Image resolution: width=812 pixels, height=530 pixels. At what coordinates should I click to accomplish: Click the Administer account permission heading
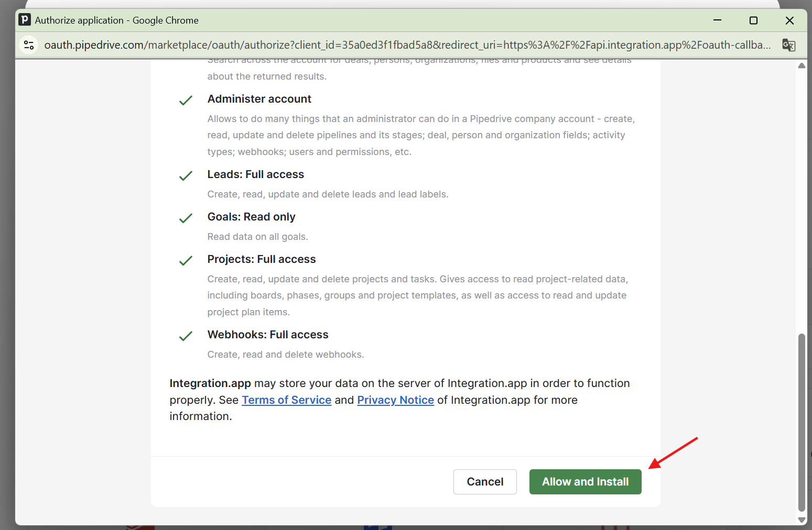click(x=259, y=99)
